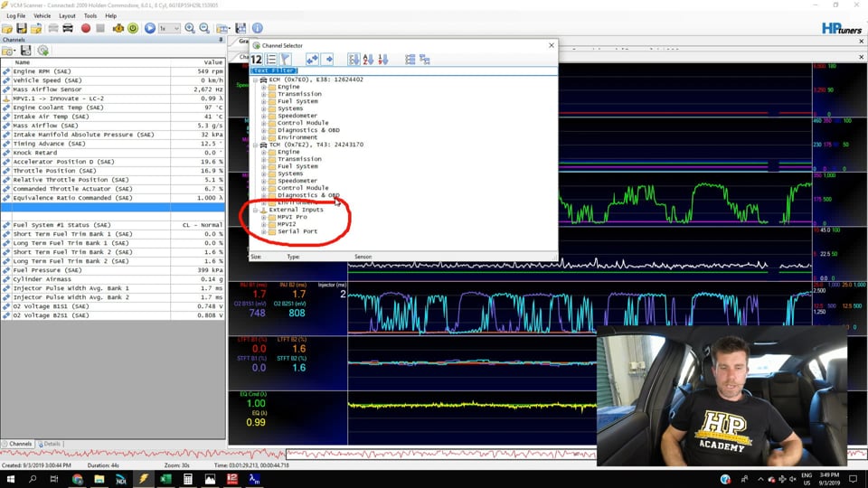Expand the ECM Fuel System folder
Image resolution: width=868 pixels, height=488 pixels.
[x=264, y=101]
